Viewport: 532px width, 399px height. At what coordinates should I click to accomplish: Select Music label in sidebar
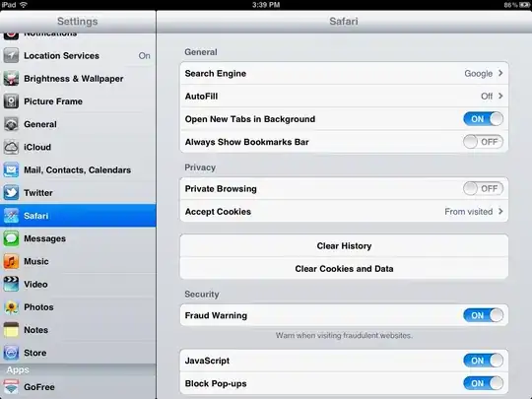(36, 261)
